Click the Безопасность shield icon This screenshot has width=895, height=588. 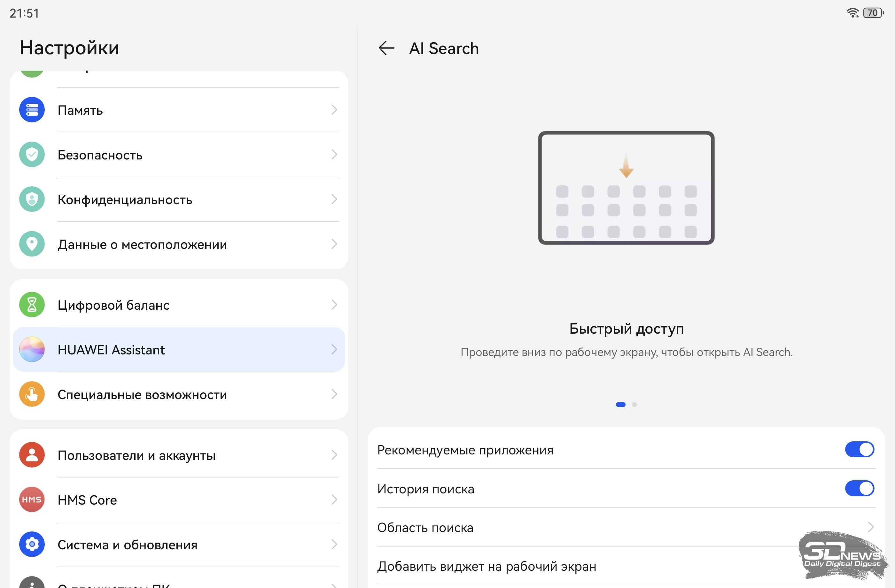point(32,155)
